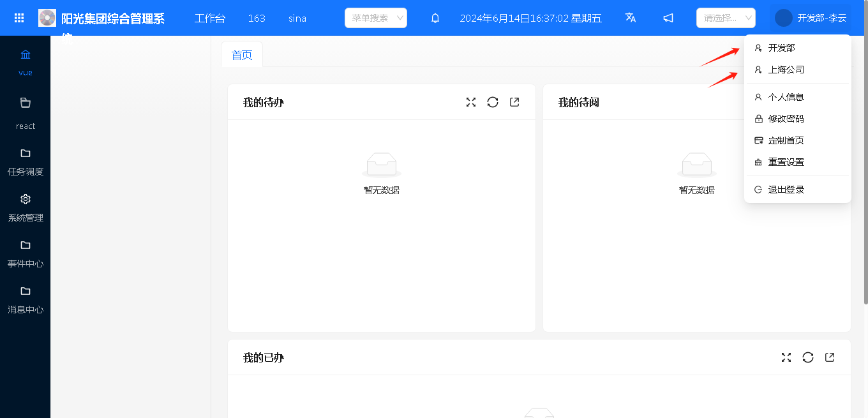Click the date and time display
The height and width of the screenshot is (418, 868).
(531, 18)
